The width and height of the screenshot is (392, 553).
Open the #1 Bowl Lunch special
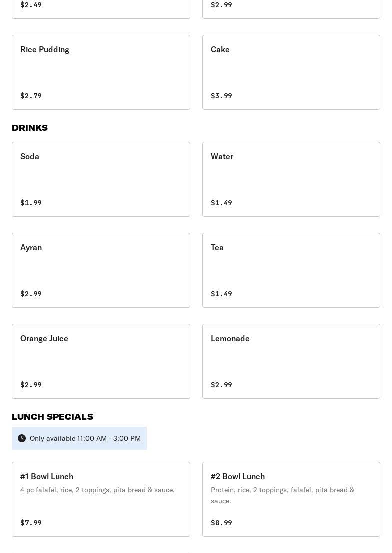(101, 499)
